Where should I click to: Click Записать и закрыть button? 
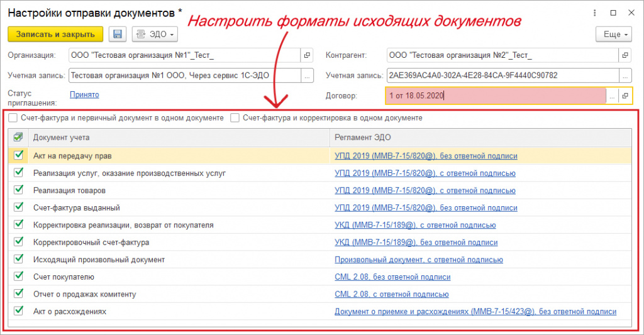pyautogui.click(x=55, y=34)
